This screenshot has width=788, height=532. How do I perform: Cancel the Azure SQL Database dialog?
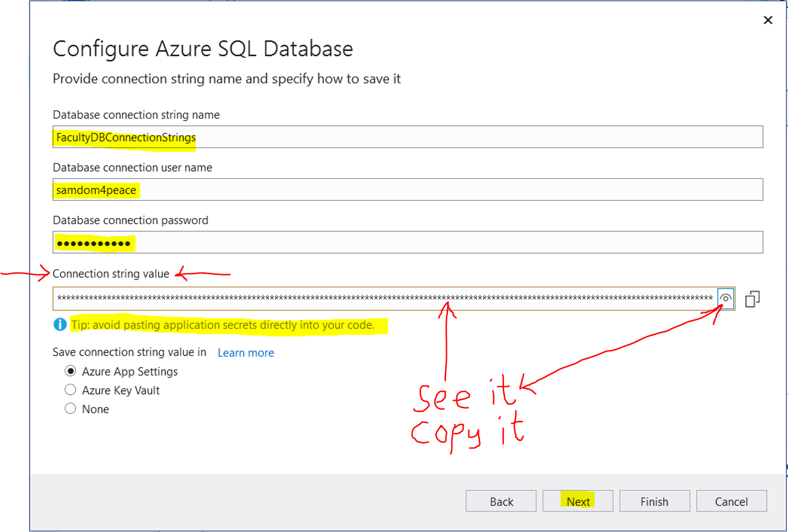(731, 501)
